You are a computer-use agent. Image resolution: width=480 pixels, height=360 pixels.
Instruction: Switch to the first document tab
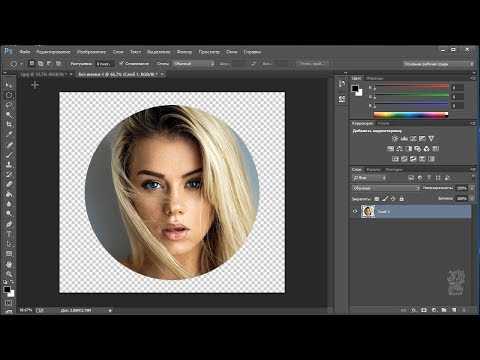coord(43,75)
